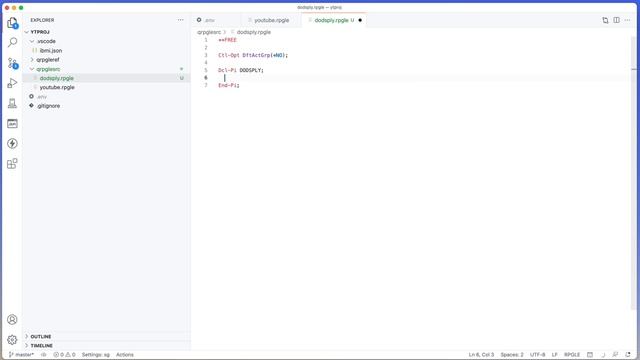Split the editor to the right

click(616, 20)
